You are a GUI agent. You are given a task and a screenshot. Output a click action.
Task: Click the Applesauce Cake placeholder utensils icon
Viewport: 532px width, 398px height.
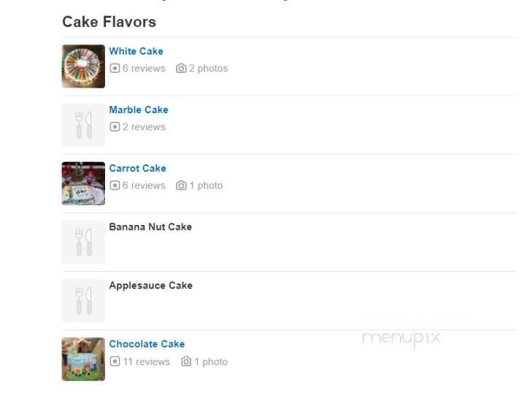(83, 301)
